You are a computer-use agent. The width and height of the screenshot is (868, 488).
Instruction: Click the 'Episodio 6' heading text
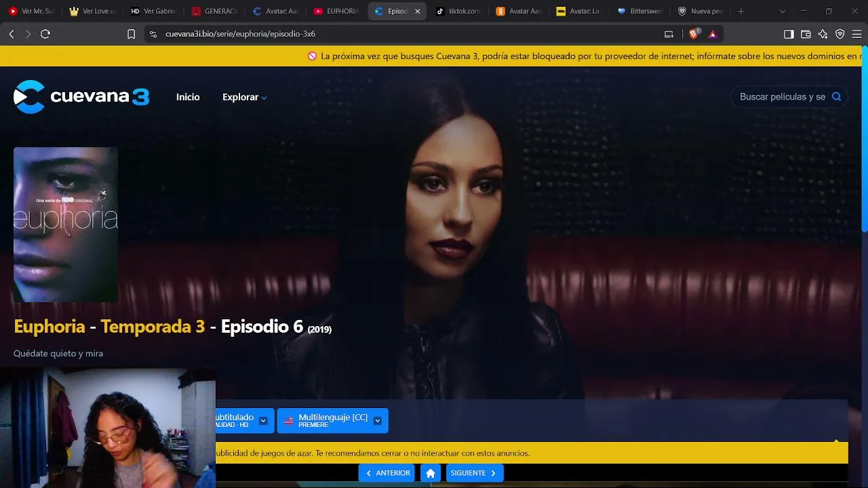262,327
